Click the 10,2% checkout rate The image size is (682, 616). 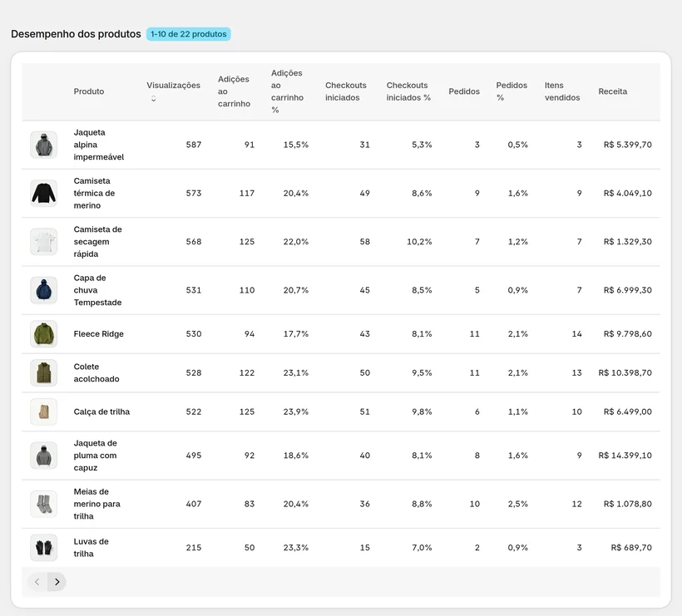tap(419, 242)
